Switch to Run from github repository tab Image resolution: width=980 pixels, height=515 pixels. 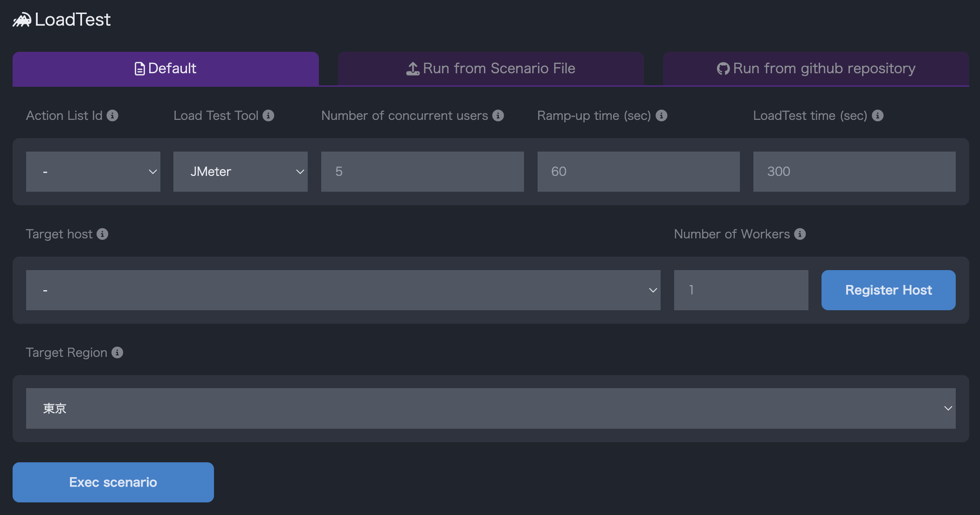pyautogui.click(x=816, y=69)
